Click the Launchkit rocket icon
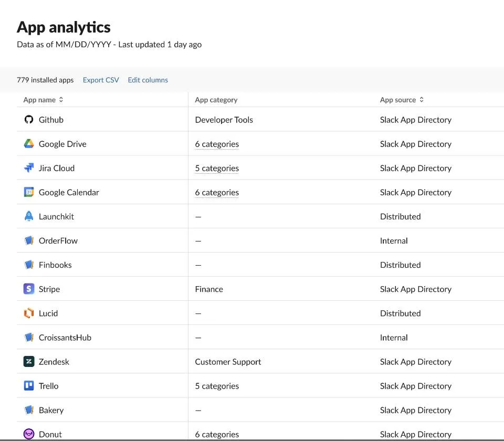This screenshot has width=504, height=441. (x=29, y=216)
